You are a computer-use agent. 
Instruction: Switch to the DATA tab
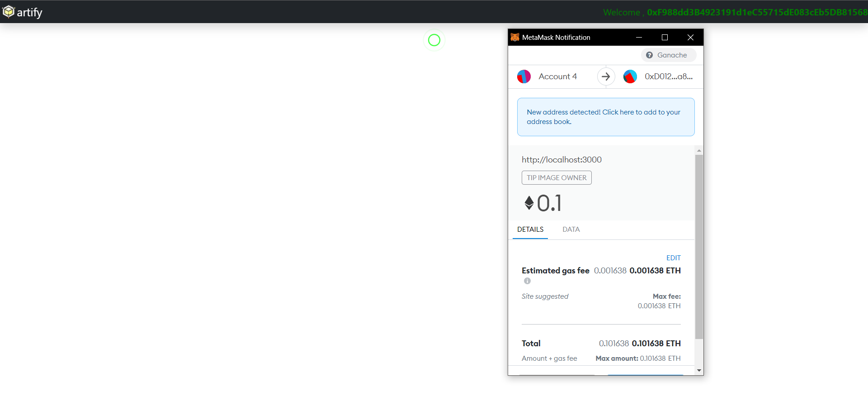tap(571, 229)
